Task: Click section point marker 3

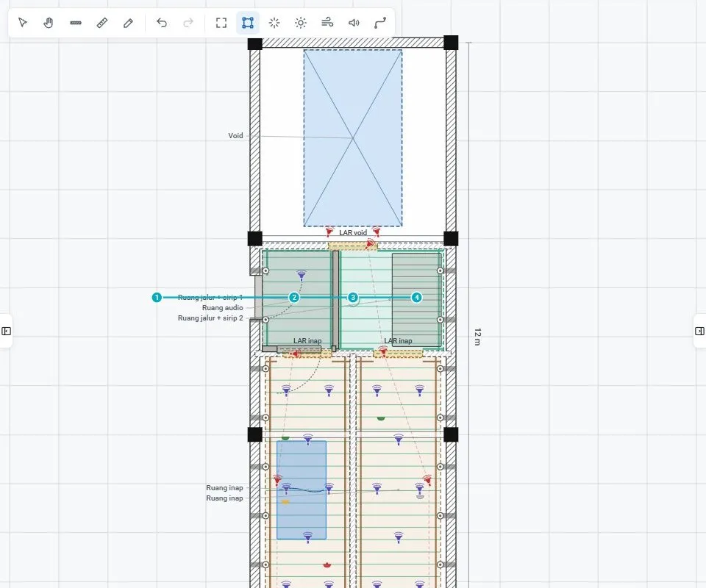Action: tap(353, 298)
